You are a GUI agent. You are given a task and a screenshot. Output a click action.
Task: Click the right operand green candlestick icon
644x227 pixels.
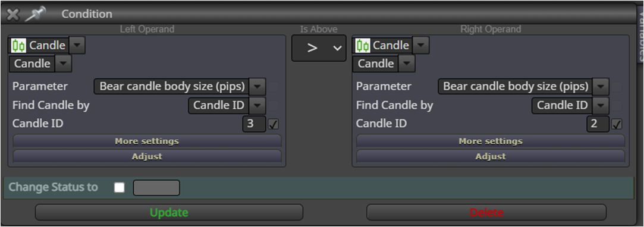coord(363,45)
